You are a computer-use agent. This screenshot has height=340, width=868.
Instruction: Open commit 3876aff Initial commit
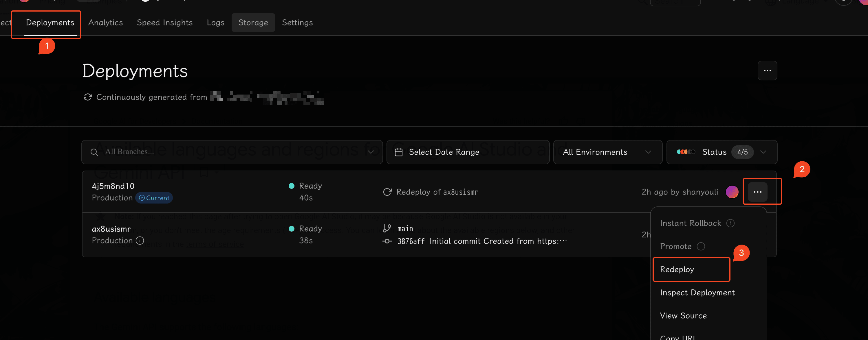[x=481, y=241]
